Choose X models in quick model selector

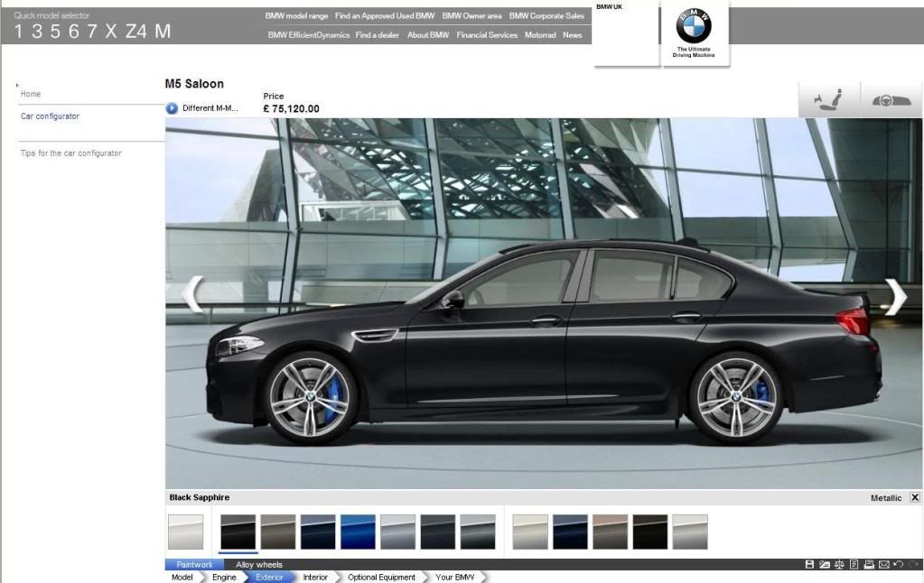click(x=111, y=32)
